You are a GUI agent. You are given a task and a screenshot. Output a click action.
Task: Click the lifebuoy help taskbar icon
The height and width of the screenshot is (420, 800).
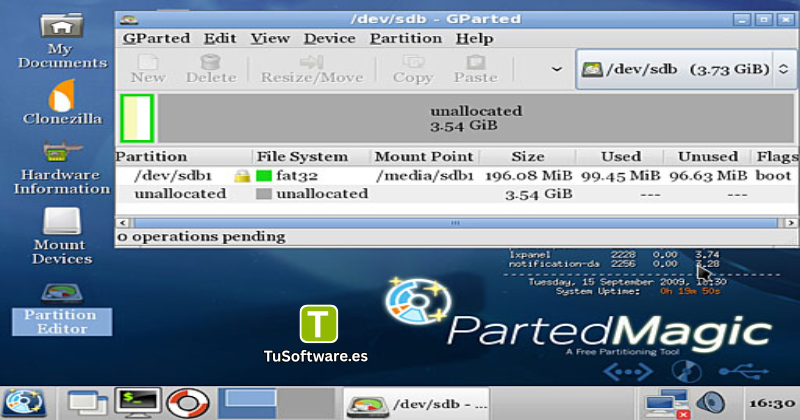point(188,403)
